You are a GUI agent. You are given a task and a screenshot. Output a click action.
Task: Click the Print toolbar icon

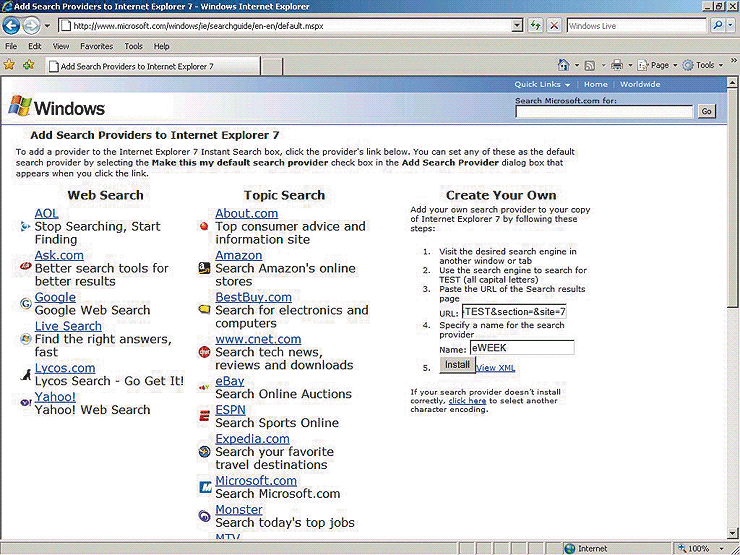pyautogui.click(x=616, y=65)
